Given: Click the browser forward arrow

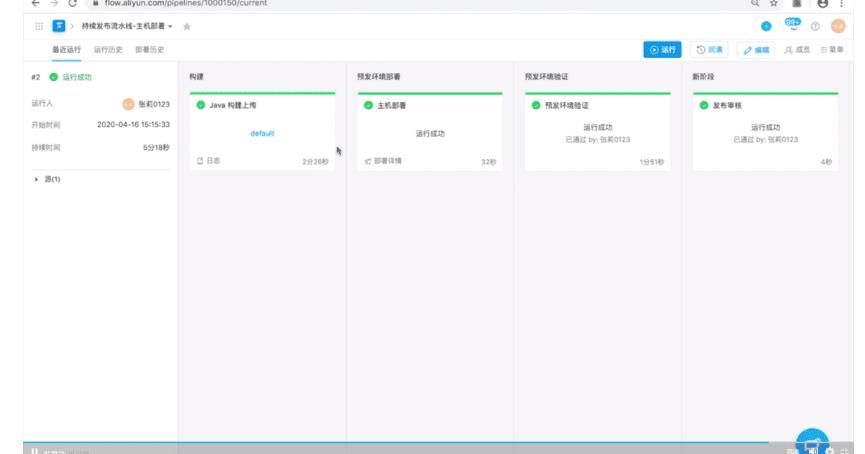Looking at the screenshot, I should pyautogui.click(x=54, y=3).
